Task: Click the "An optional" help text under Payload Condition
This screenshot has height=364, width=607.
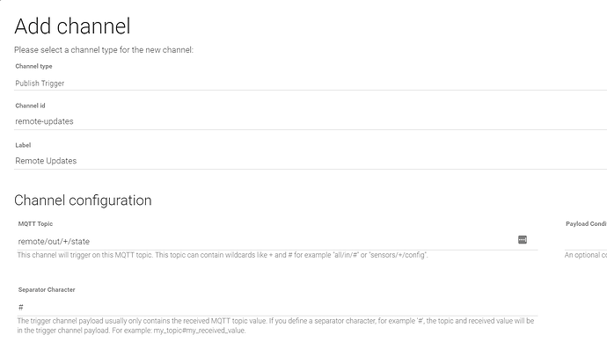Action: tap(586, 255)
